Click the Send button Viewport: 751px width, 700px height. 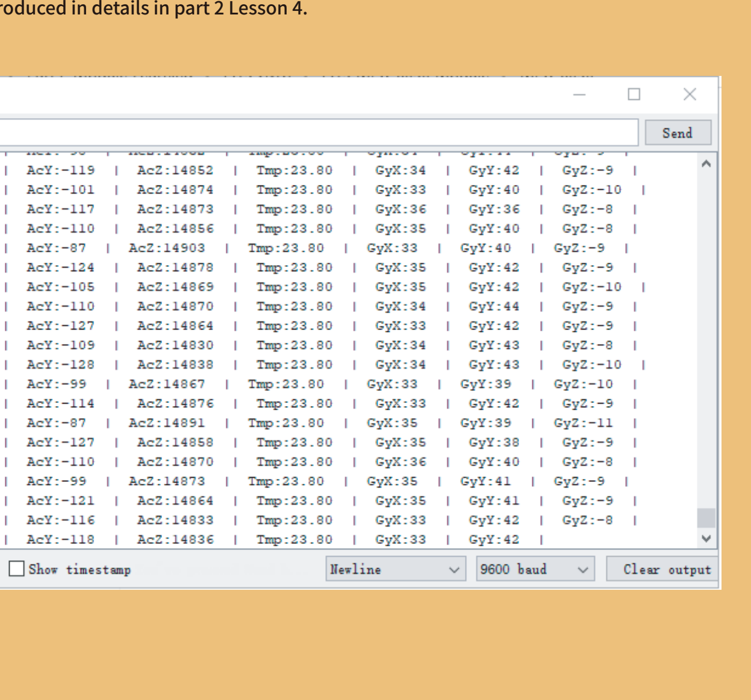[x=678, y=133]
